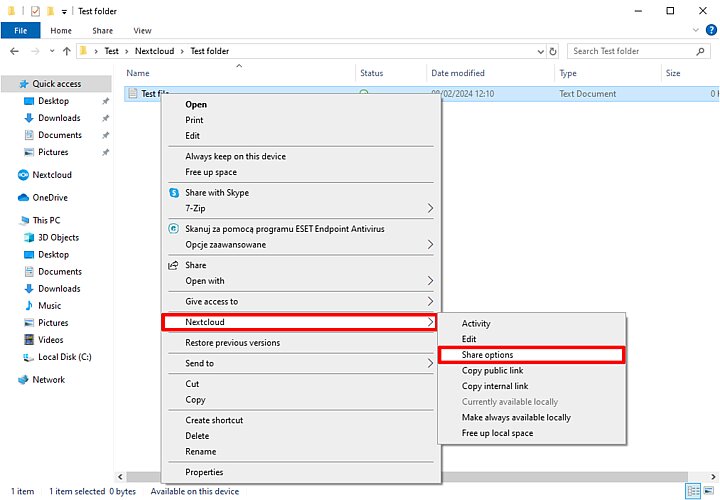This screenshot has width=720, height=500.
Task: Select Free up space in context menu
Action: [301, 172]
